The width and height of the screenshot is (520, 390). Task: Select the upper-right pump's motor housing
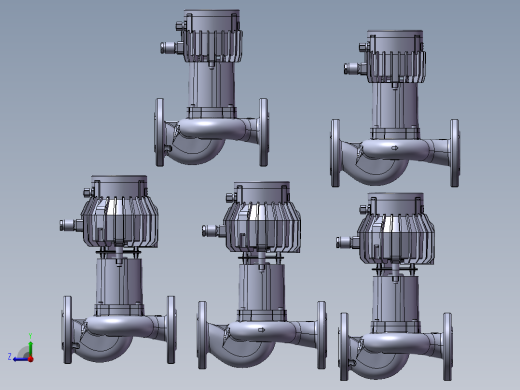(x=395, y=105)
